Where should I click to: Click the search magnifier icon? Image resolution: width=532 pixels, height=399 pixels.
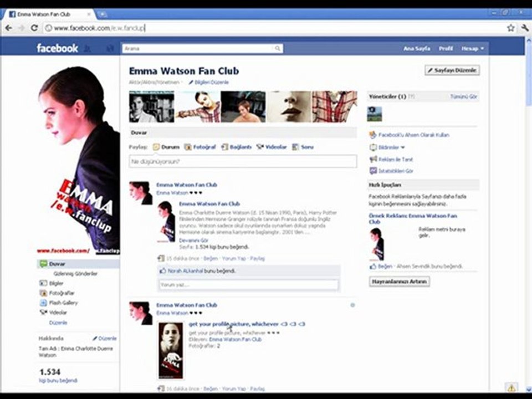[277, 49]
